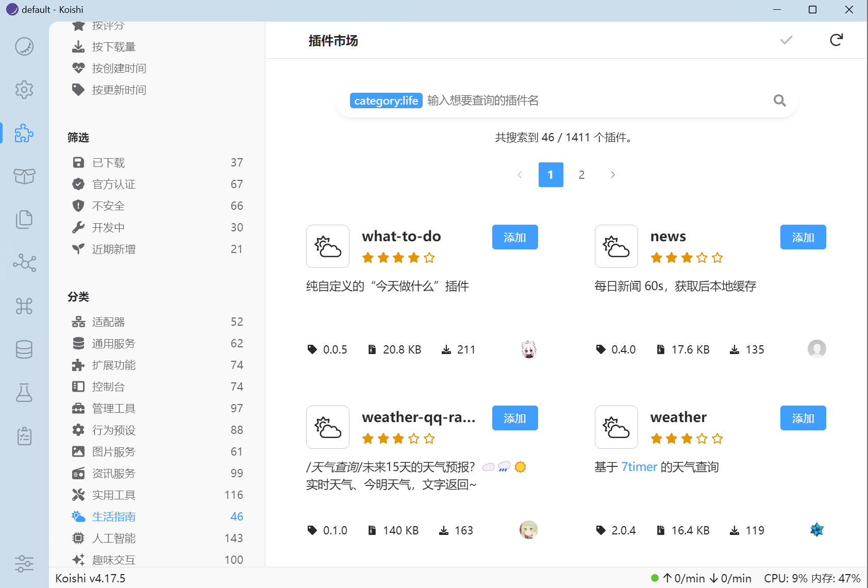The width and height of the screenshot is (868, 588).
Task: Click the weather-qq-ra plugin icon
Action: click(x=328, y=427)
